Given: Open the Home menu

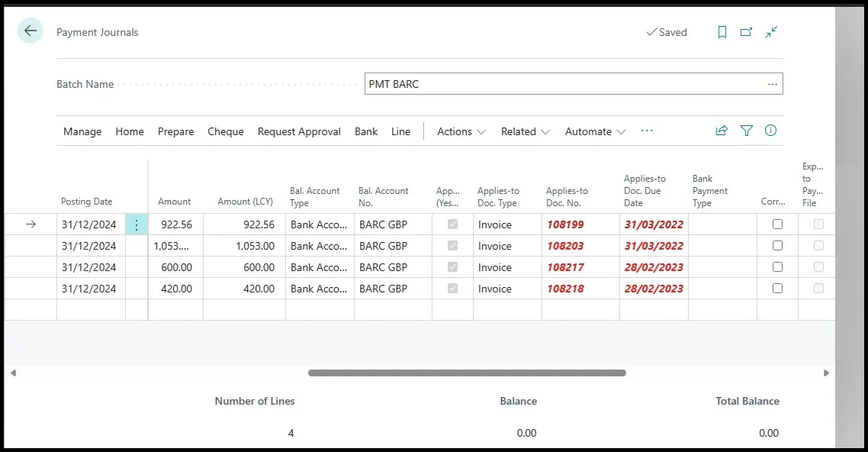Looking at the screenshot, I should [130, 132].
